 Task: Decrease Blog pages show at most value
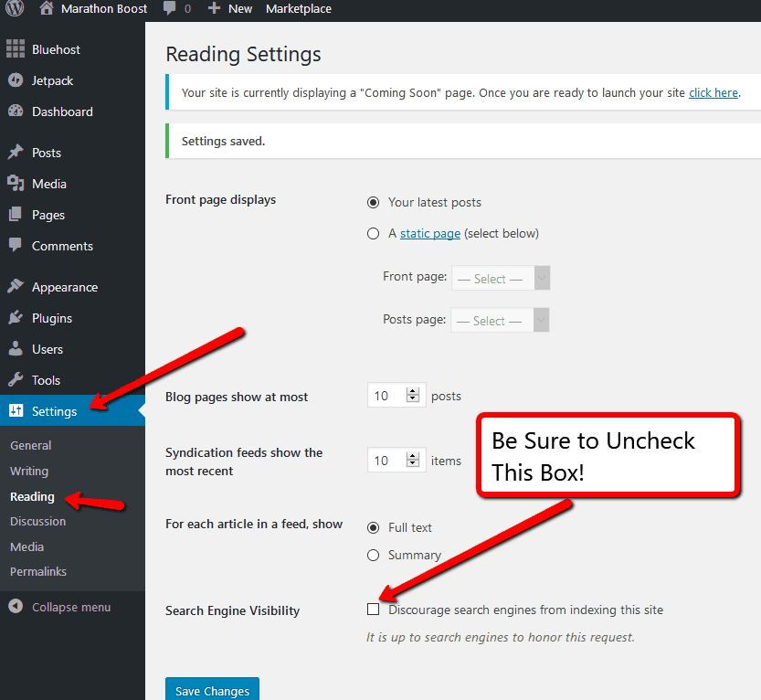[413, 398]
